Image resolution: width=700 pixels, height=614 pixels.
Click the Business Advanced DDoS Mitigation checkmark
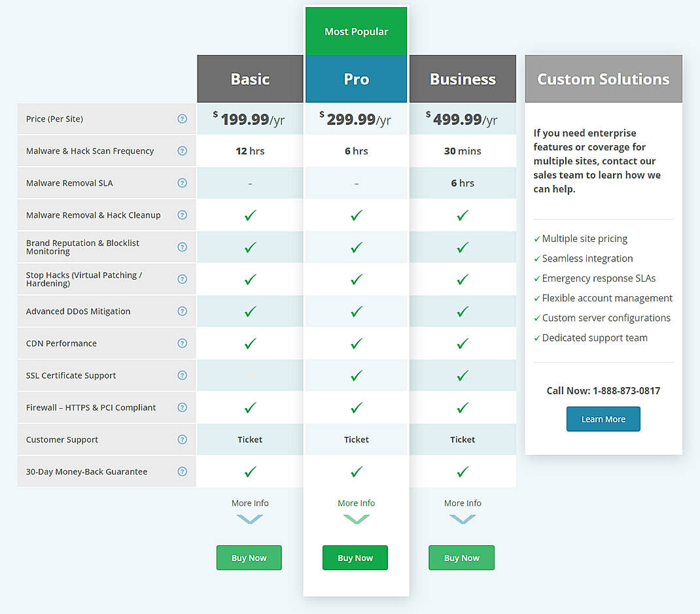tap(463, 311)
